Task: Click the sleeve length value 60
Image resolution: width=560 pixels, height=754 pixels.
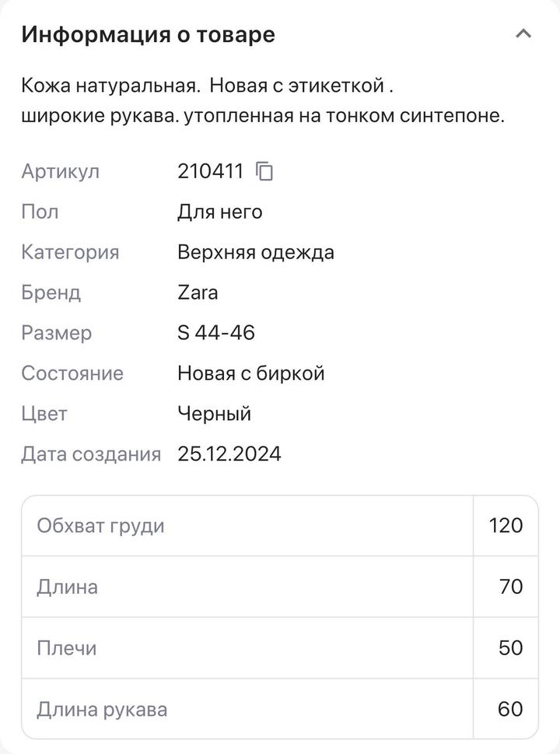Action: (x=510, y=709)
